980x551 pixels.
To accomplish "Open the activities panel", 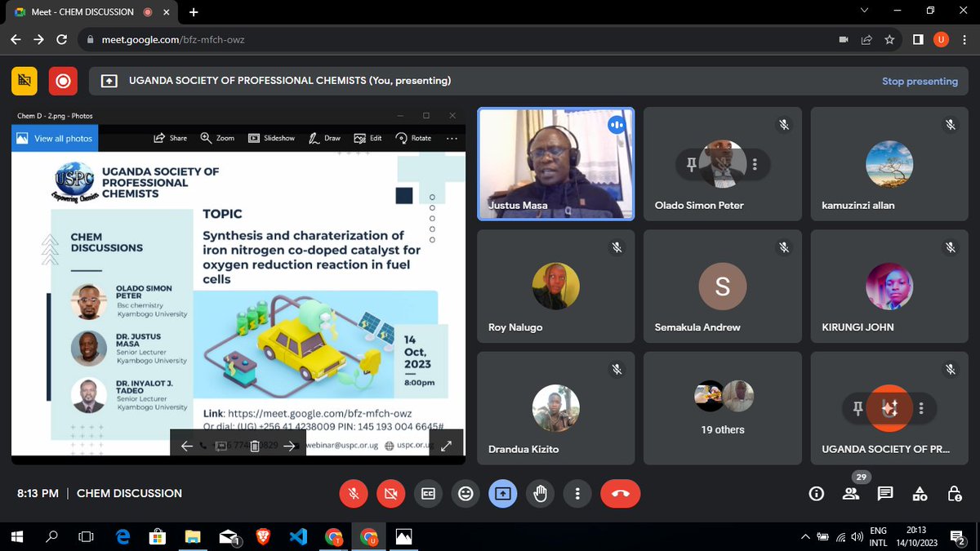I will [x=920, y=493].
